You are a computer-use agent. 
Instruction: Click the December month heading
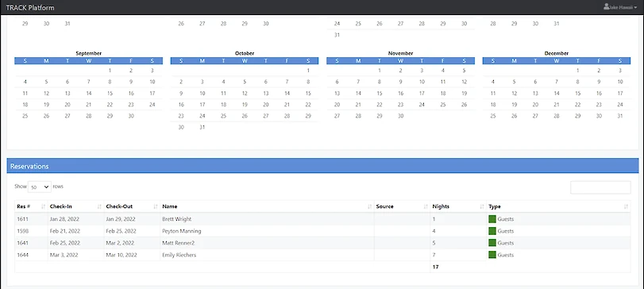pos(557,53)
